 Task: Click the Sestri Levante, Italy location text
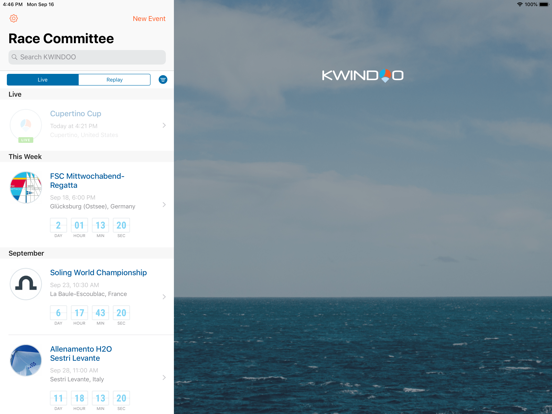click(77, 379)
